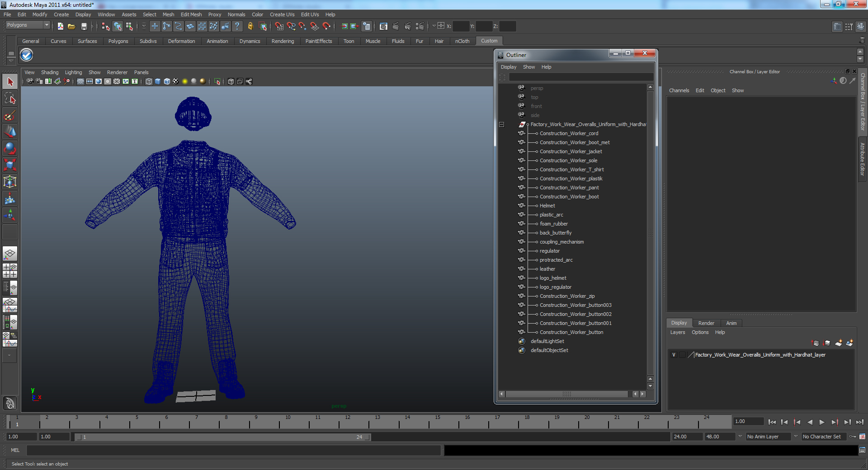Screen dimensions: 868x470
Task: Toggle Select by object type mode
Action: pos(118,27)
